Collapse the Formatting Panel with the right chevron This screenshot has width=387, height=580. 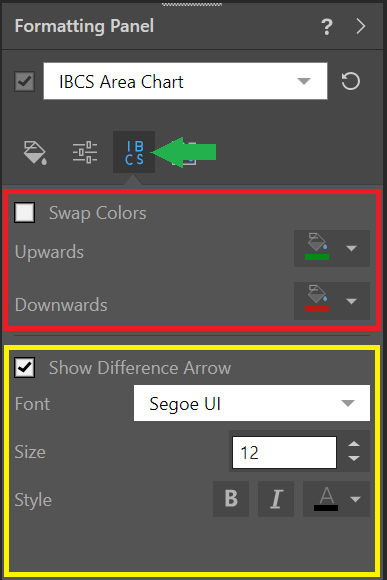pos(361,26)
